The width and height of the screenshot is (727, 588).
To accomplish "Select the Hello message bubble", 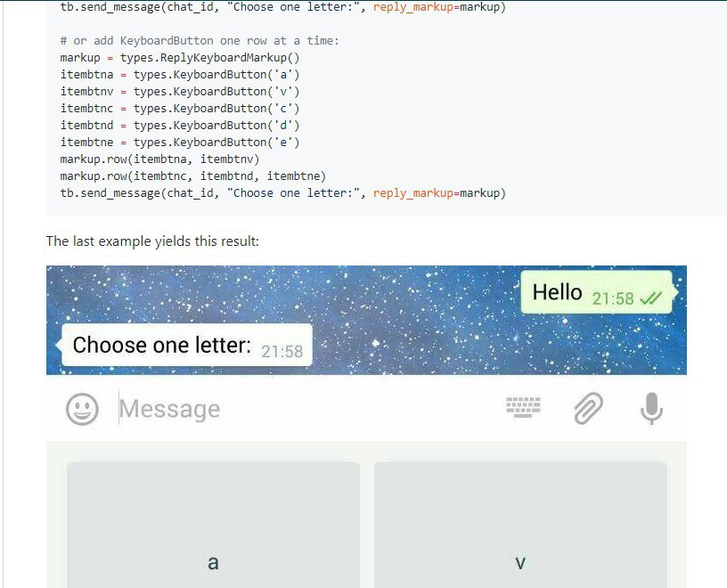I will [598, 292].
